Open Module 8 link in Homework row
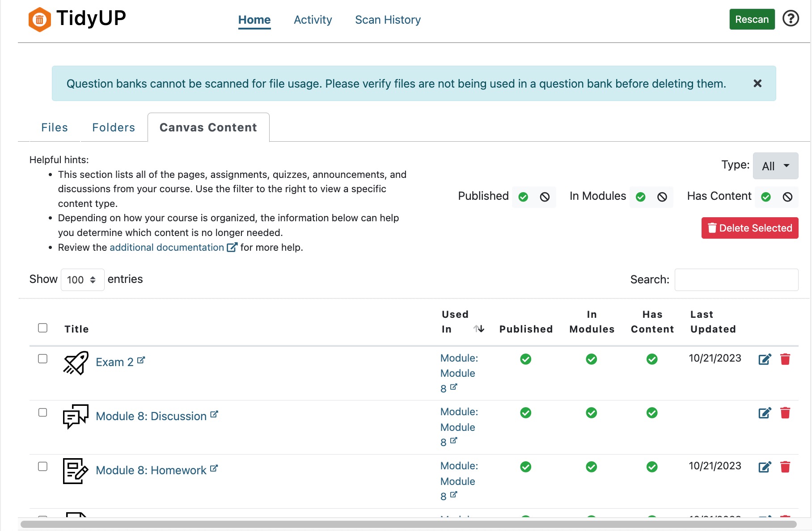Image resolution: width=812 pixels, height=531 pixels. [x=458, y=481]
